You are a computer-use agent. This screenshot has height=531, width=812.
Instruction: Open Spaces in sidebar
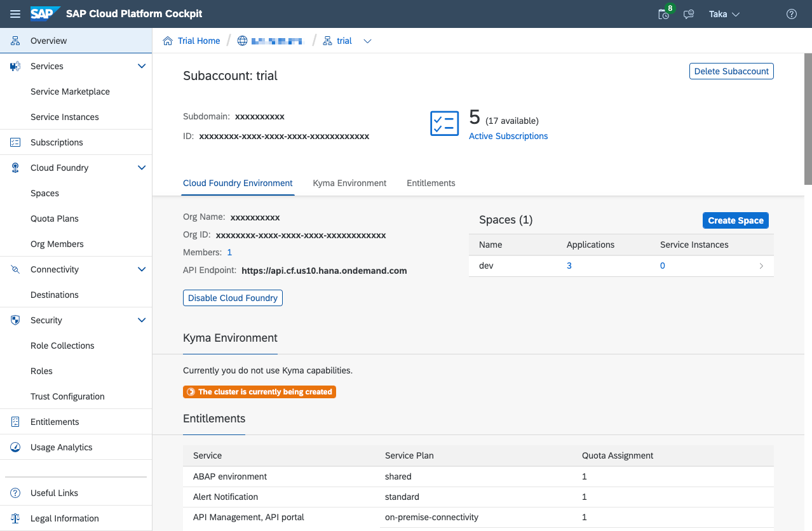pyautogui.click(x=44, y=193)
